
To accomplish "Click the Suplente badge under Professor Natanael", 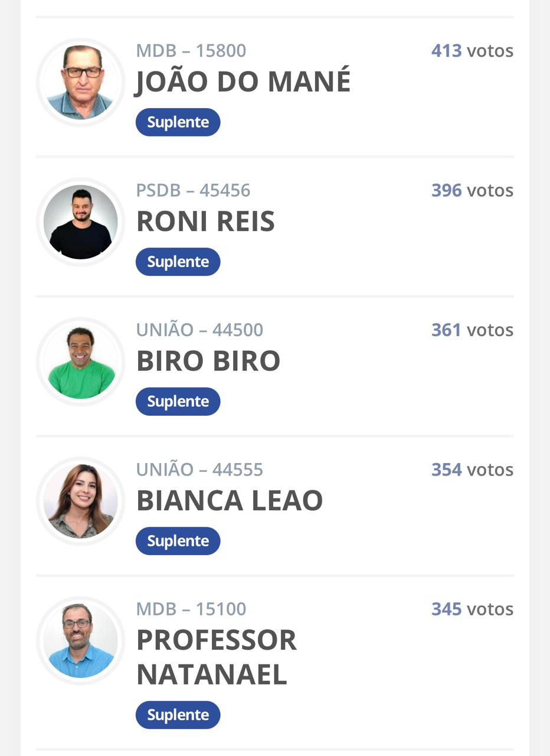I will point(178,715).
